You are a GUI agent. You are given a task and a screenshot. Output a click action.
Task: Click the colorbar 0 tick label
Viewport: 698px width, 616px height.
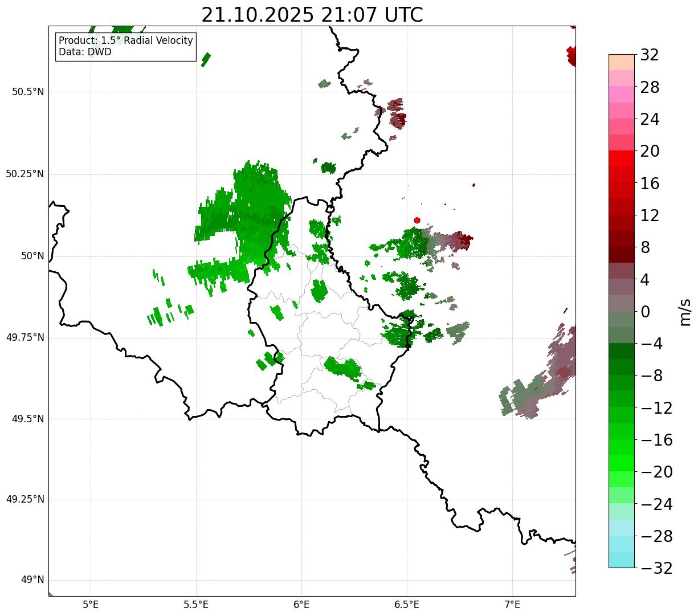point(645,312)
